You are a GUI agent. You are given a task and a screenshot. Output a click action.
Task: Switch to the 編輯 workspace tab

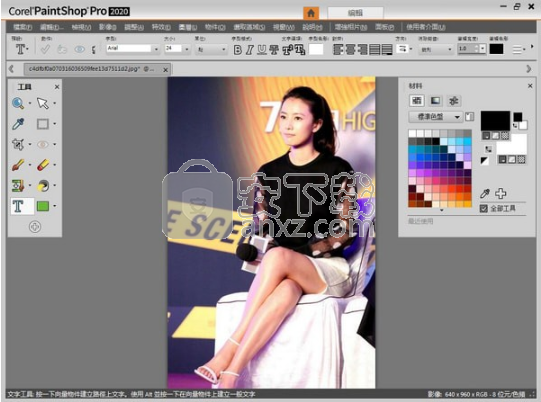click(355, 13)
